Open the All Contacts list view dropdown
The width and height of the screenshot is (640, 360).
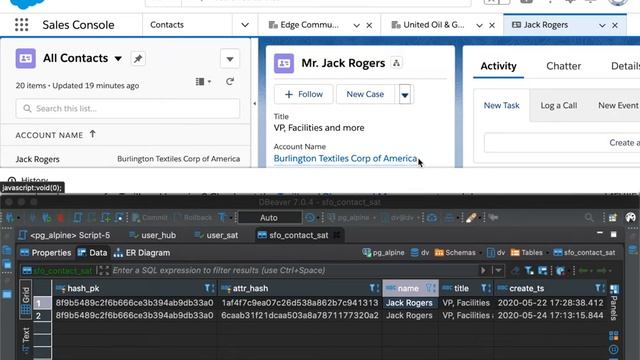(118, 58)
